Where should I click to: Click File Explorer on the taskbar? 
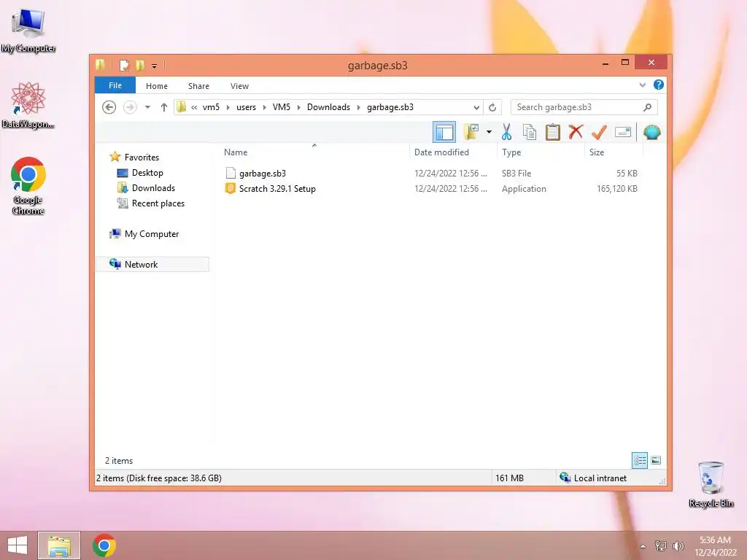pos(59,545)
